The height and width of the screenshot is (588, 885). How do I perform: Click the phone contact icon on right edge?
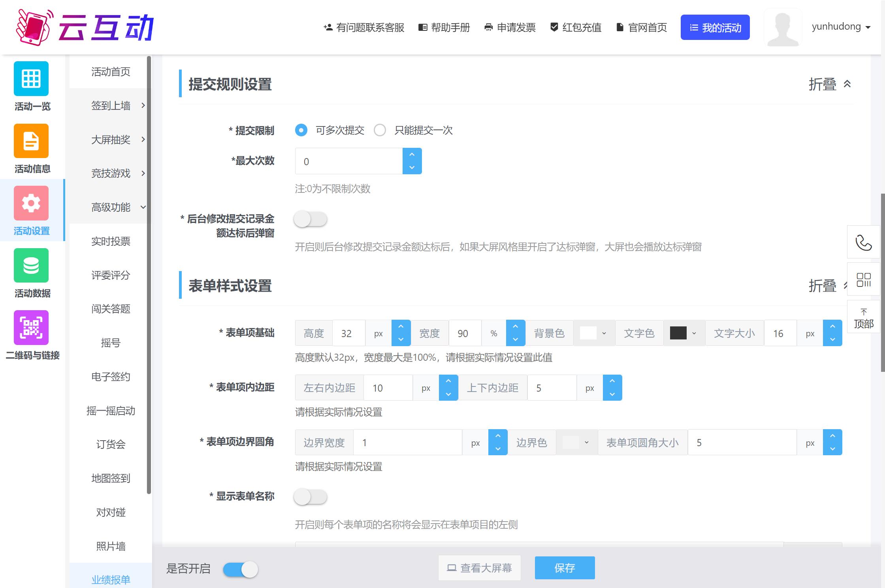coord(864,242)
